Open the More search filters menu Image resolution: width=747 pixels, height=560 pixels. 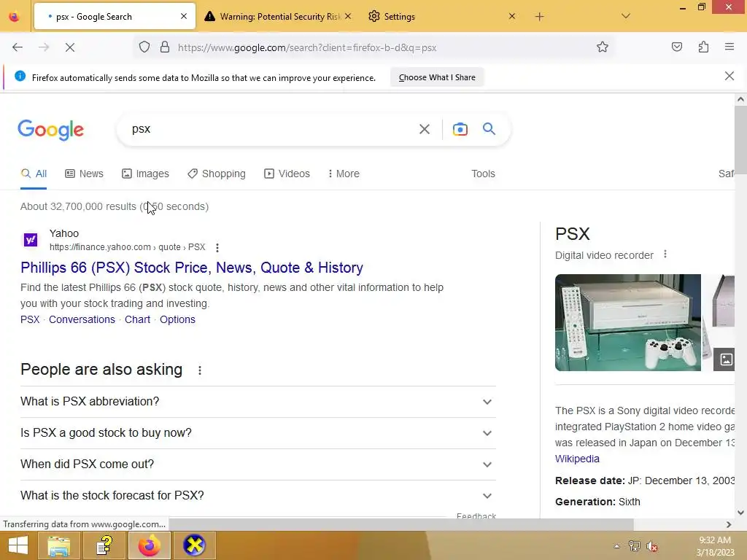tap(343, 174)
